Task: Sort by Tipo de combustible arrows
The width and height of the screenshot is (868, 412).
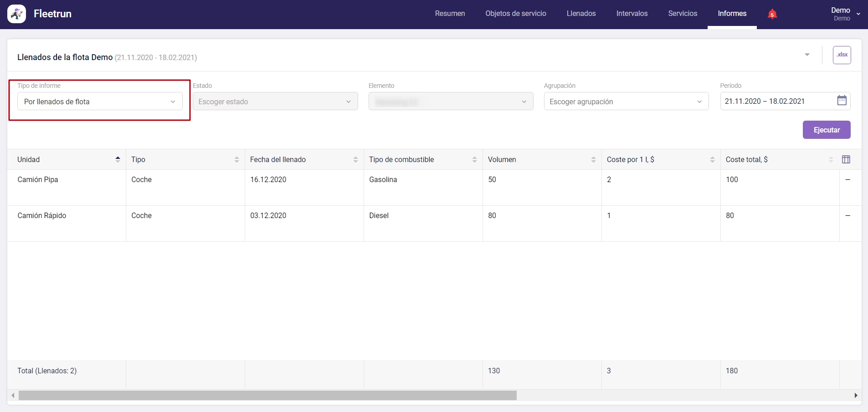Action: 474,159
